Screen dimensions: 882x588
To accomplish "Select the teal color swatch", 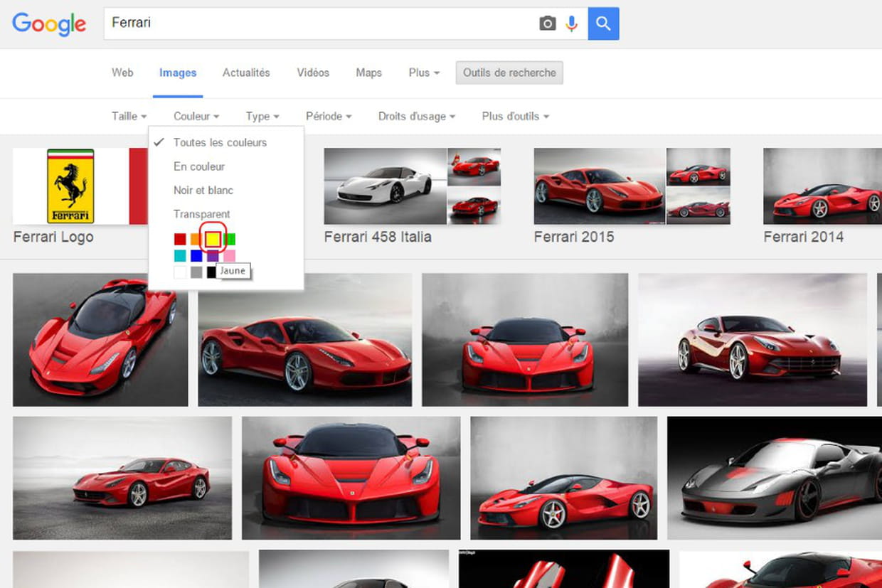I will [180, 256].
